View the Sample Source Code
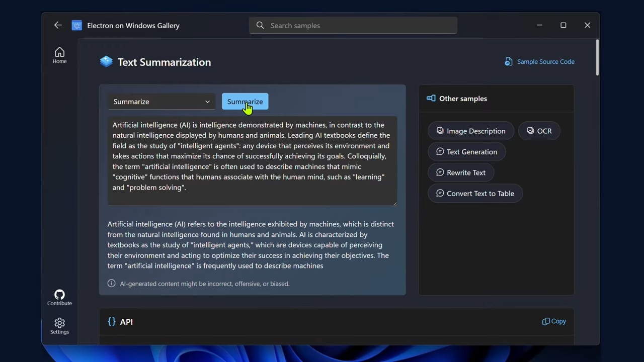 coord(539,61)
